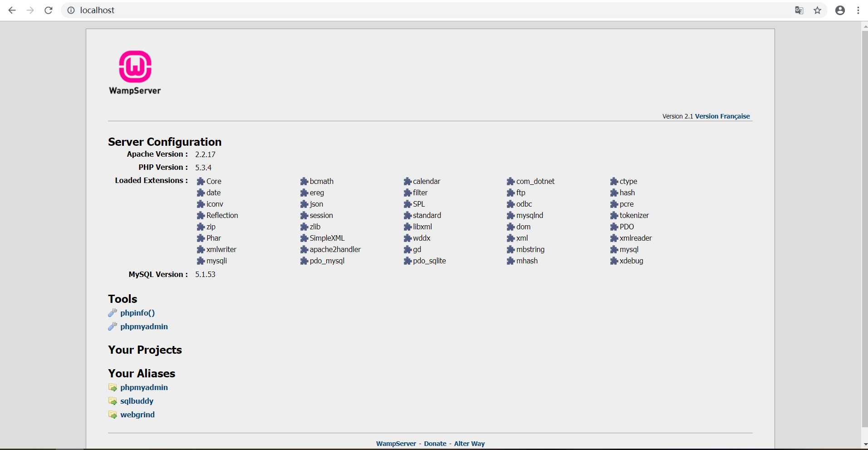Click the pdo_mysql extension name
868x450 pixels.
click(327, 261)
